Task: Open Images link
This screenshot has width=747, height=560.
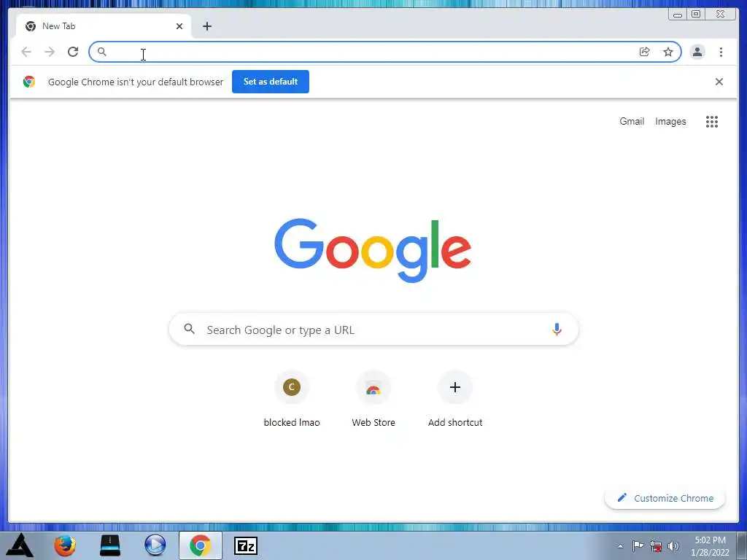Action: [670, 122]
